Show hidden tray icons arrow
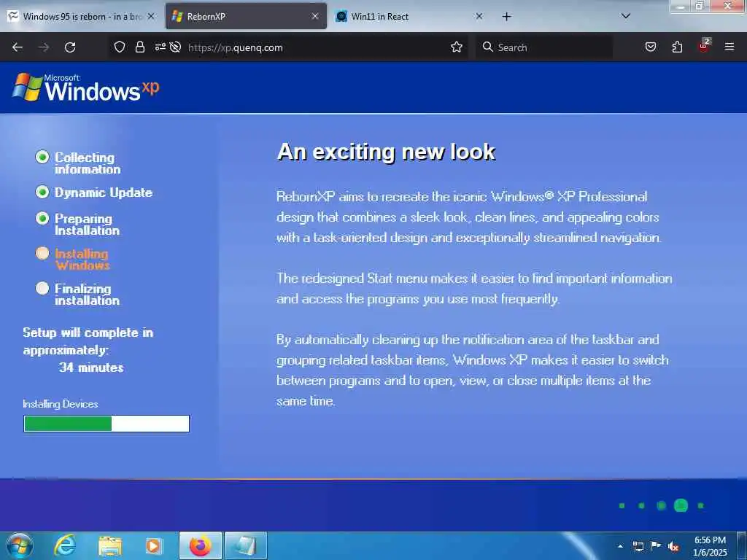This screenshot has height=560, width=747. pyautogui.click(x=620, y=546)
